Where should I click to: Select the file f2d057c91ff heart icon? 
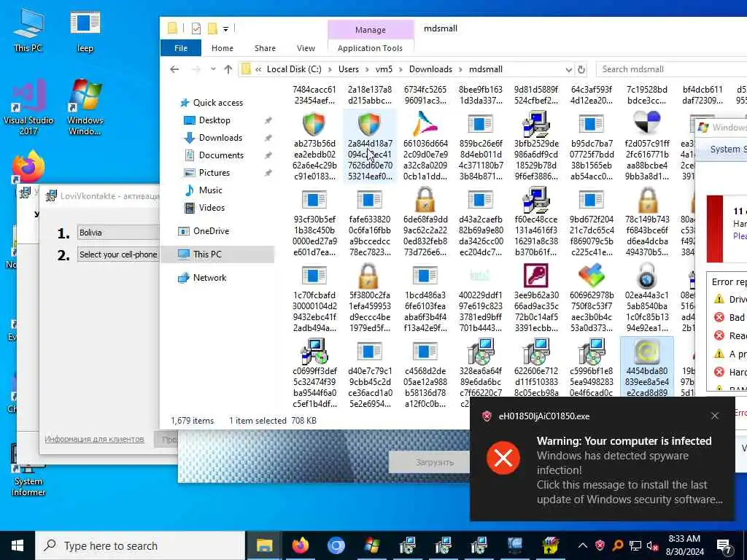pyautogui.click(x=647, y=146)
